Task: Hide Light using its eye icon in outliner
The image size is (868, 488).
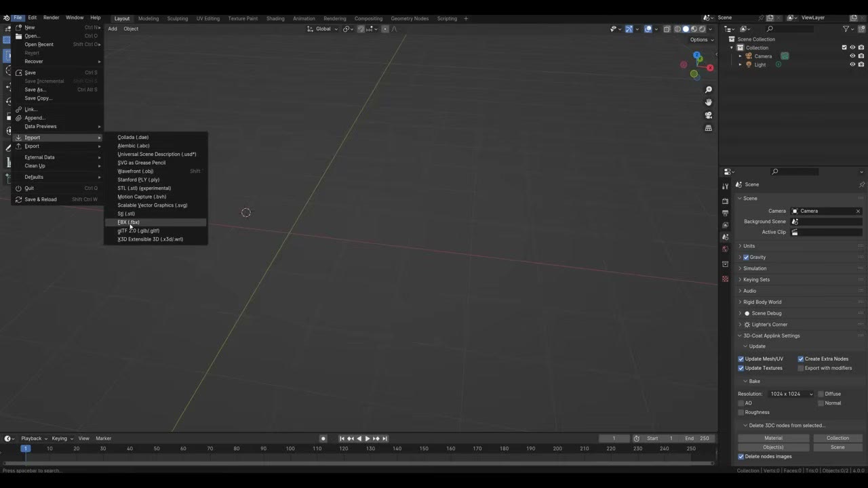Action: pyautogui.click(x=852, y=64)
